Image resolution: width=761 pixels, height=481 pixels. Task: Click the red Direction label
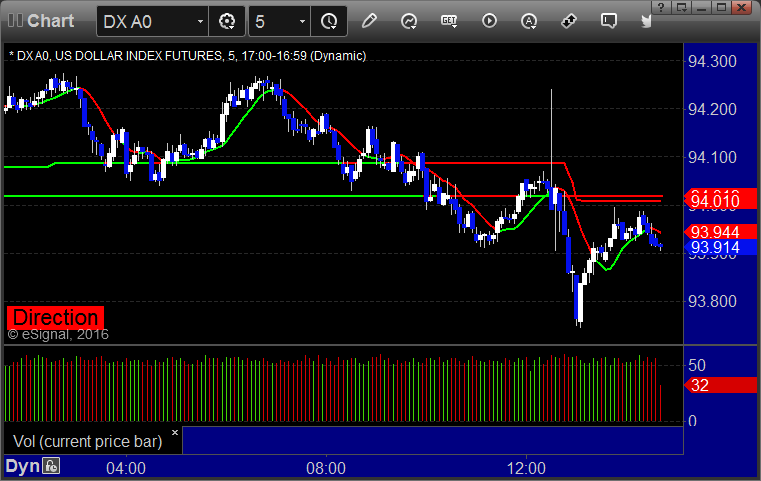pyautogui.click(x=55, y=317)
